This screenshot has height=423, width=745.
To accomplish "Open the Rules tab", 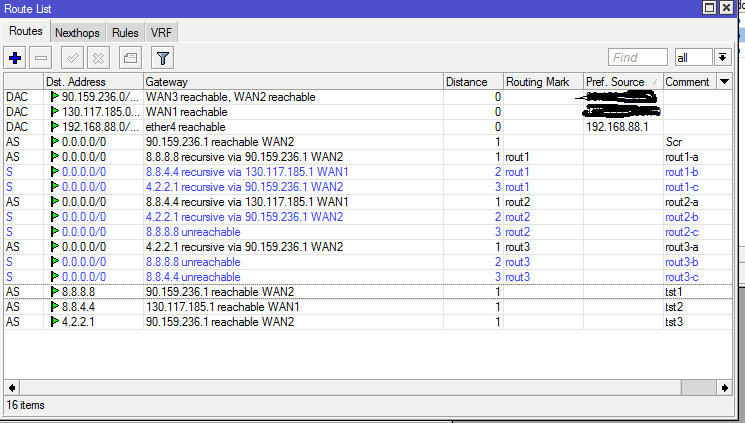I will click(125, 33).
